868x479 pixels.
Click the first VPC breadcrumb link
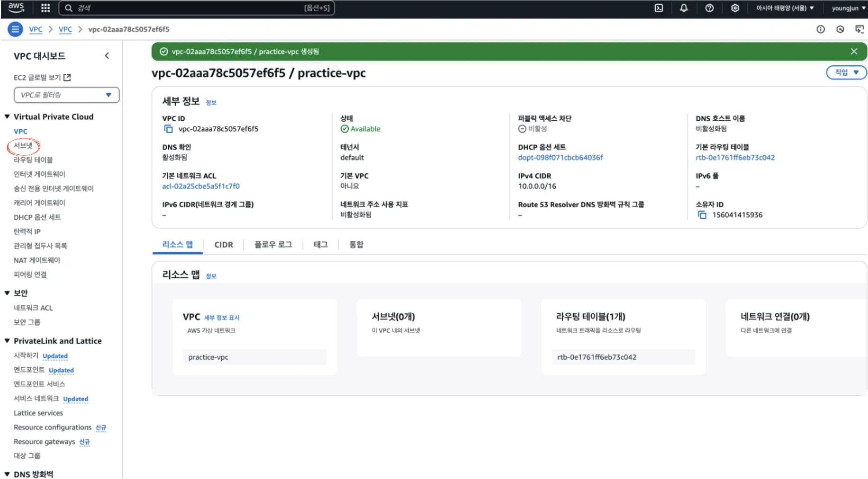tap(36, 29)
